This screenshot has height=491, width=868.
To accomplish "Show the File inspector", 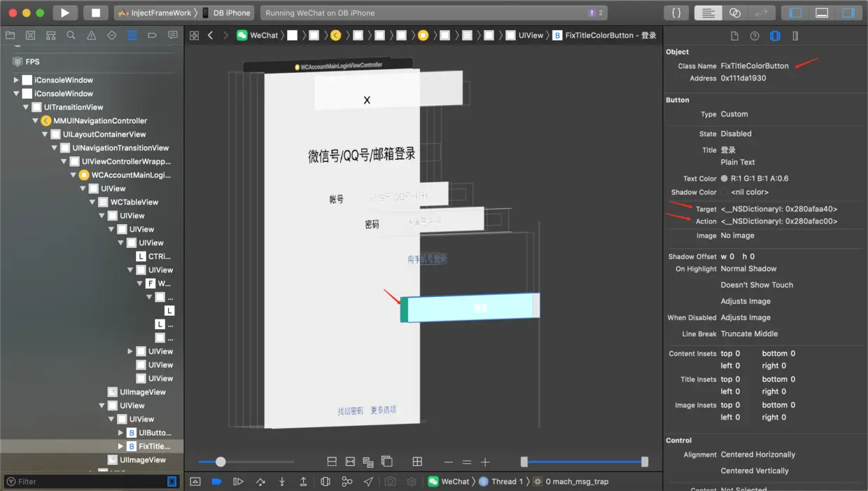I will [734, 36].
